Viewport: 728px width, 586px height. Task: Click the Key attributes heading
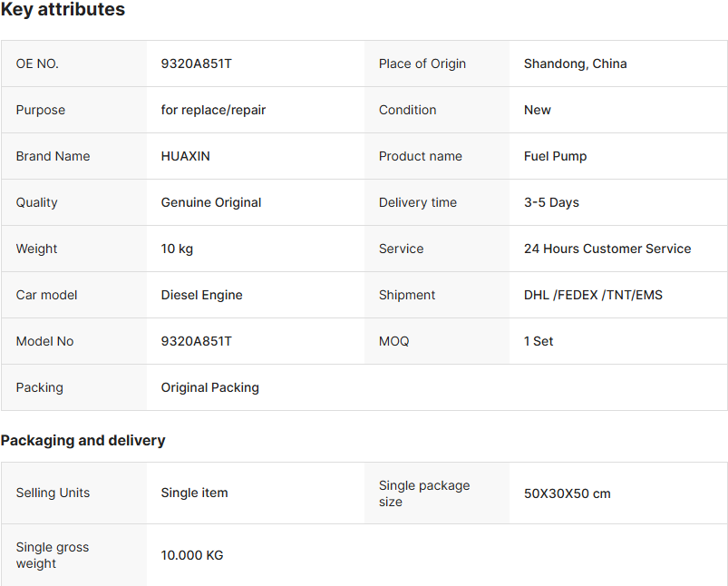coord(63,9)
